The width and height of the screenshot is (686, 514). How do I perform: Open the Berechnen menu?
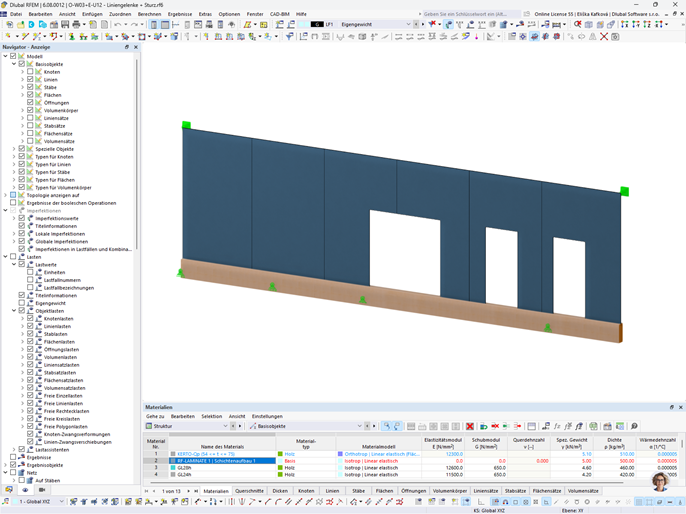point(150,14)
